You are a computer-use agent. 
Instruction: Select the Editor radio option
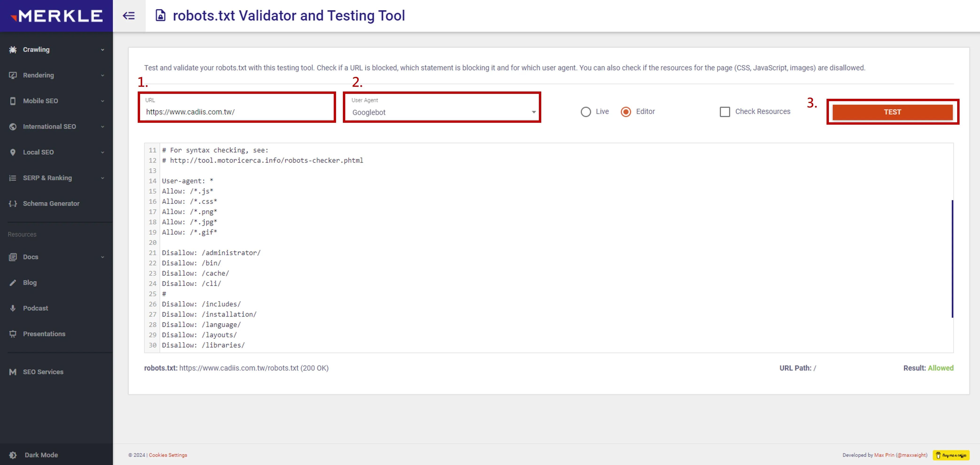[x=626, y=111]
